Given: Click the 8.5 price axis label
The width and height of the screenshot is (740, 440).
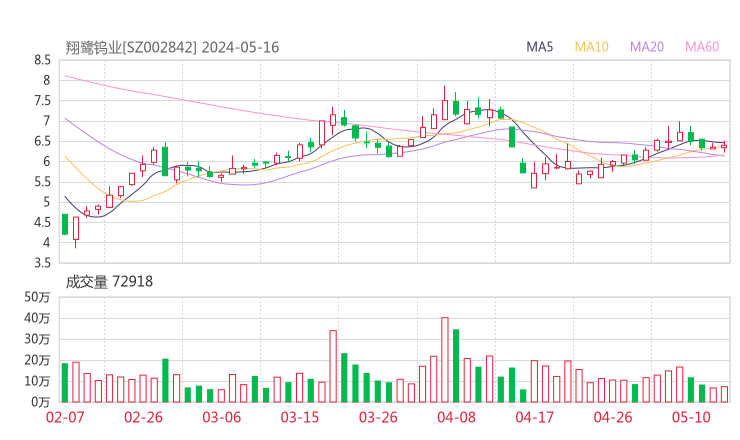Looking at the screenshot, I should [x=42, y=60].
